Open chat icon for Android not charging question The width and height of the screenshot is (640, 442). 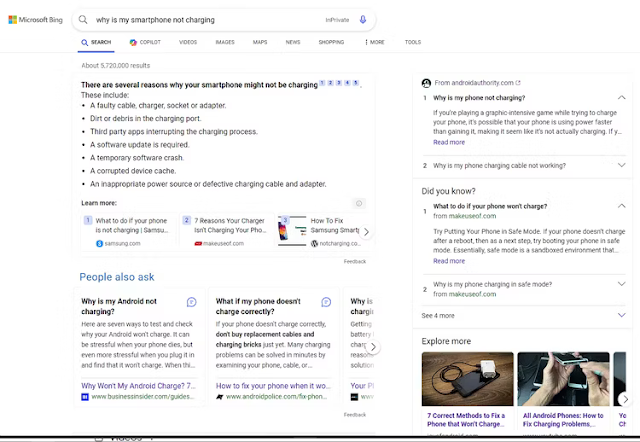pyautogui.click(x=191, y=302)
